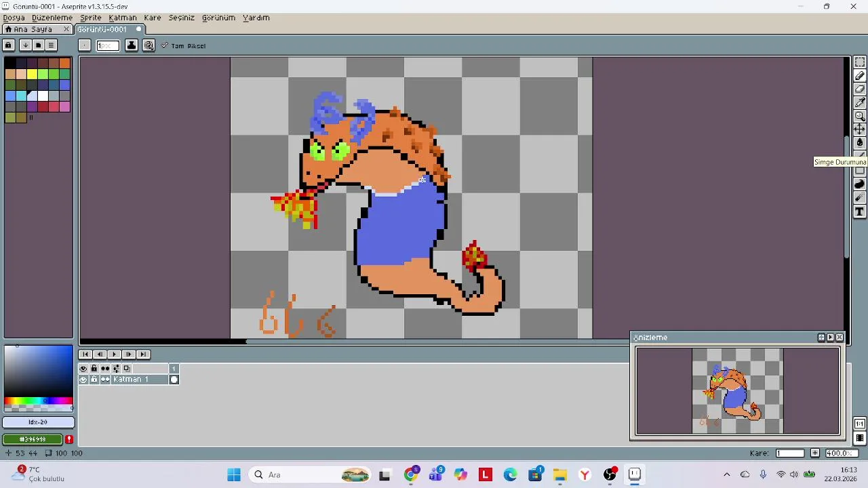Screen dimensions: 868x488
Task: Open the Kare menu
Action: click(153, 18)
